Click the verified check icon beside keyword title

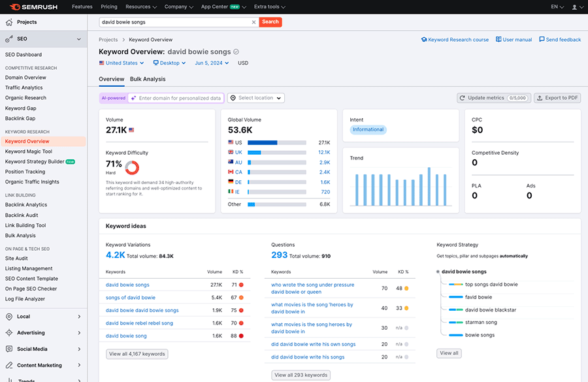[236, 52]
